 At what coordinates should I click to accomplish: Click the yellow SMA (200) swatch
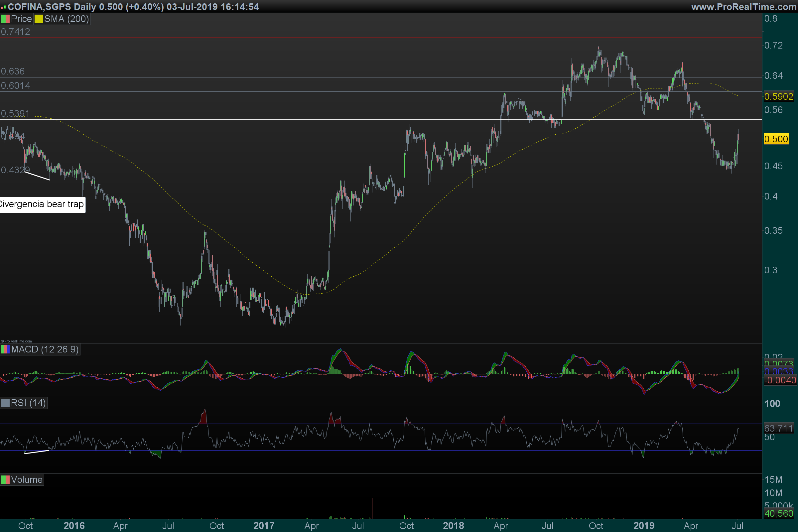(x=39, y=19)
